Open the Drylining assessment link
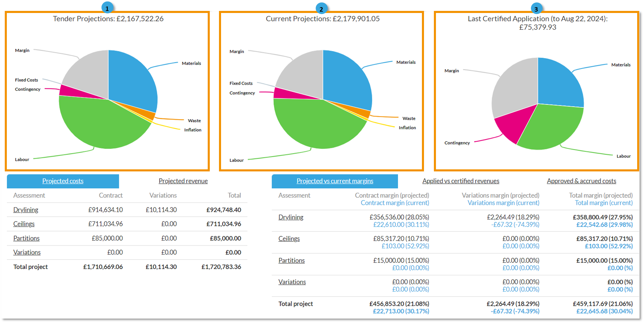Image resolution: width=644 pixels, height=323 pixels. 26,210
